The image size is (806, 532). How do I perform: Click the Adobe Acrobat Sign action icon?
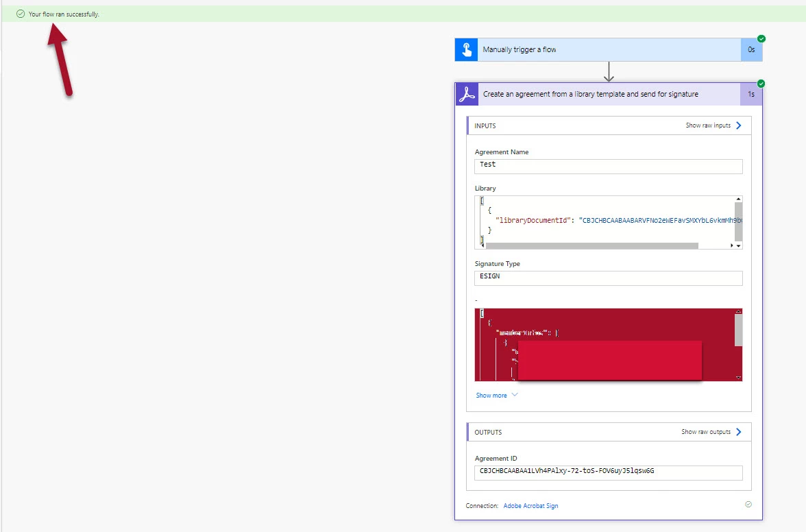[467, 95]
